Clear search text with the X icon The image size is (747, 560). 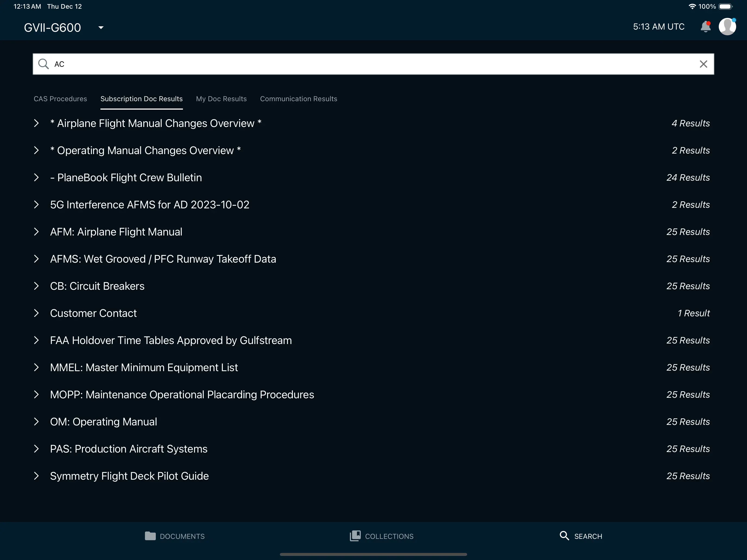pyautogui.click(x=704, y=64)
